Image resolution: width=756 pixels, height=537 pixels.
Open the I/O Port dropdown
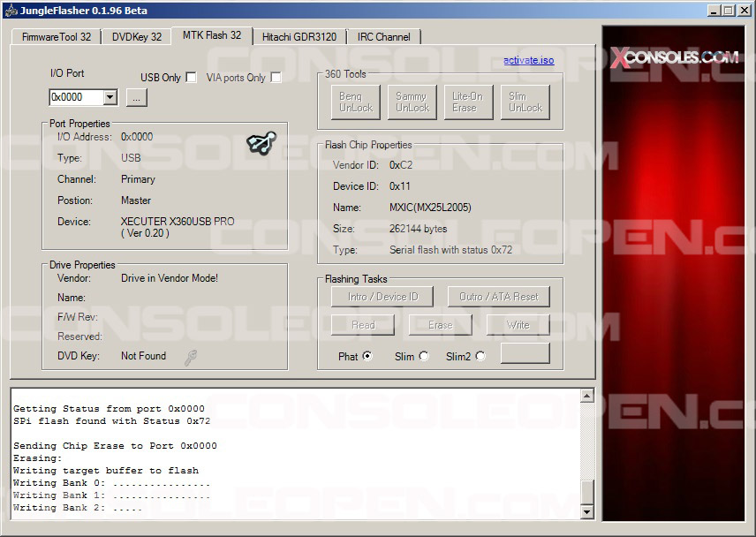pos(110,97)
